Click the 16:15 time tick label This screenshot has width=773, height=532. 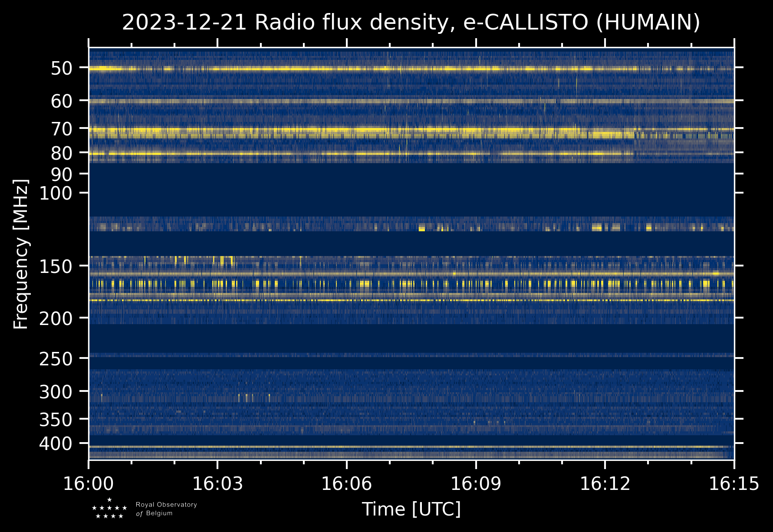point(734,483)
